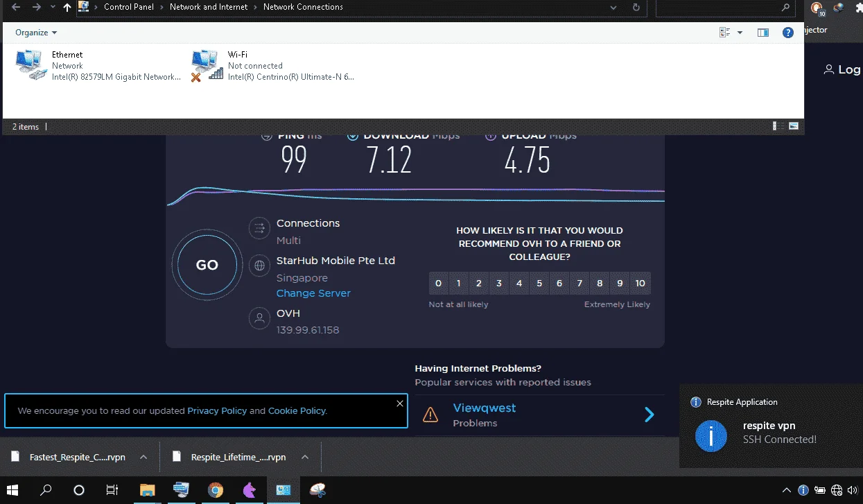Screen dimensions: 863x504
Task: Refresh the Network Connections window
Action: [x=636, y=7]
